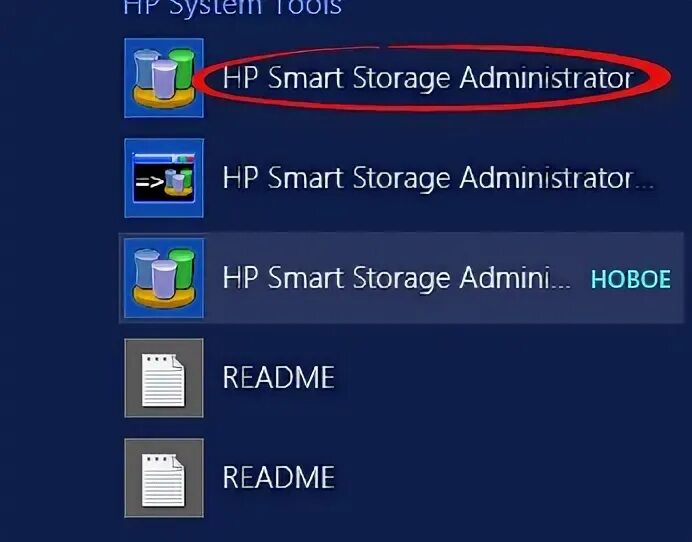
Task: Select the second HP Smart Storage Administrator... label
Action: (x=438, y=178)
